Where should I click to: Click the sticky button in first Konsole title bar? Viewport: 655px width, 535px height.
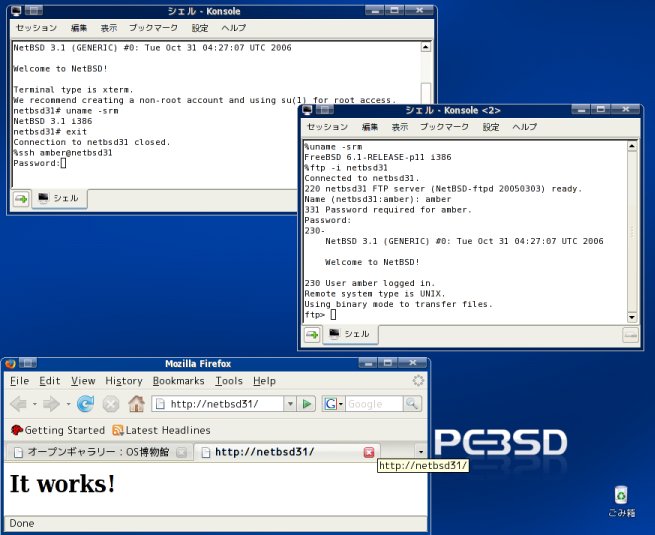pos(33,11)
